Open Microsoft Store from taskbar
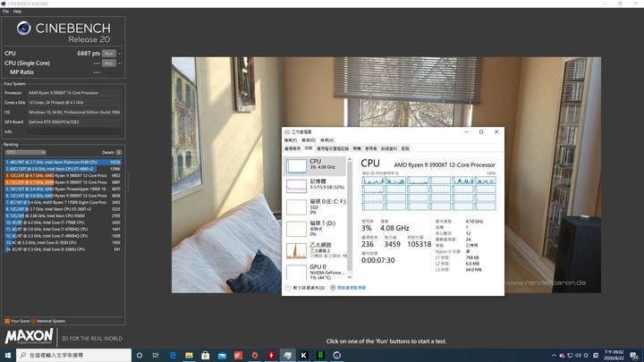644x362 pixels. 206,355
